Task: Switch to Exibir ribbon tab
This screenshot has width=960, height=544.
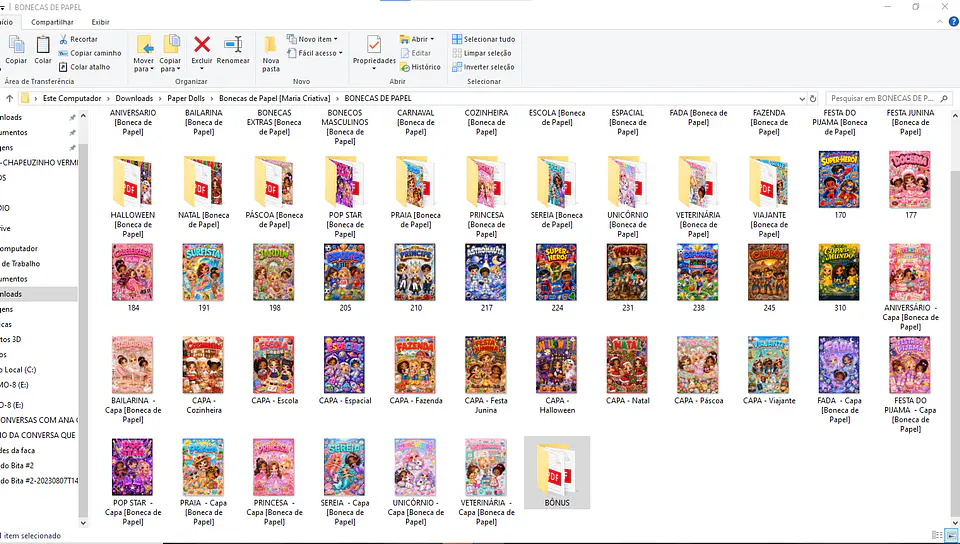Action: (x=100, y=22)
